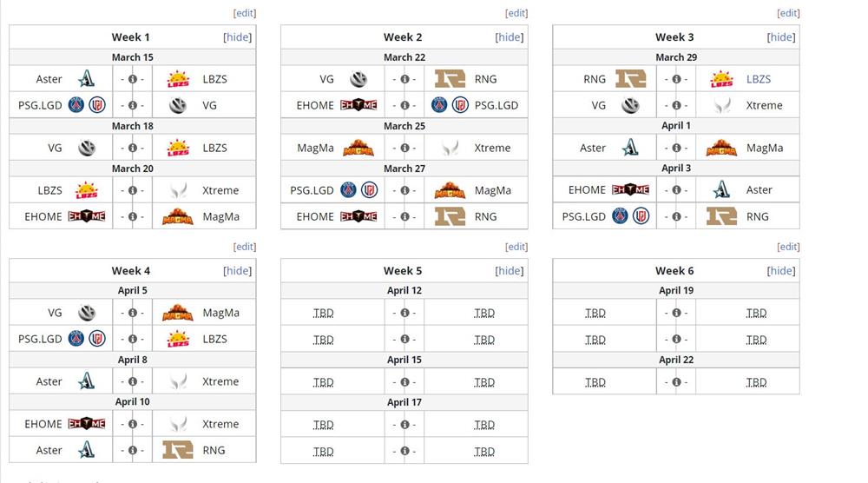The image size is (868, 483).
Task: Hide the Week 3 schedule
Action: (x=781, y=37)
